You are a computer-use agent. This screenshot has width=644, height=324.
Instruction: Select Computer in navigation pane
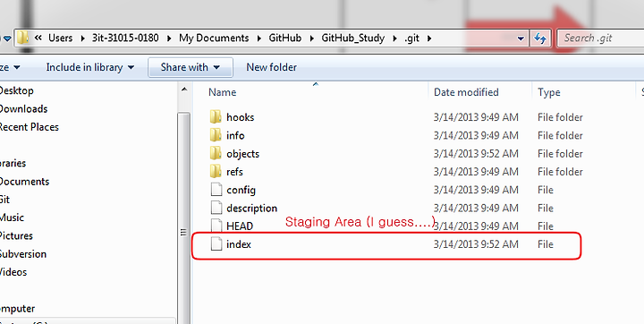click(x=18, y=309)
